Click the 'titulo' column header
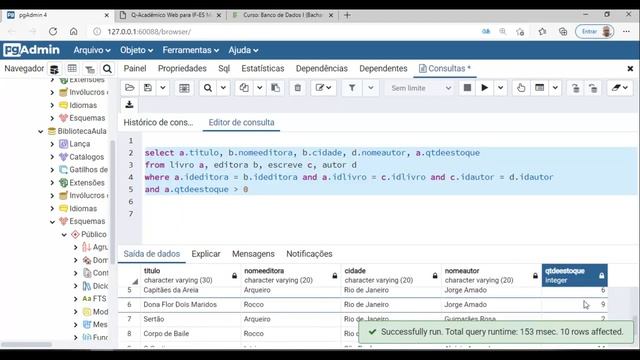This screenshot has height=360, width=640. click(191, 276)
